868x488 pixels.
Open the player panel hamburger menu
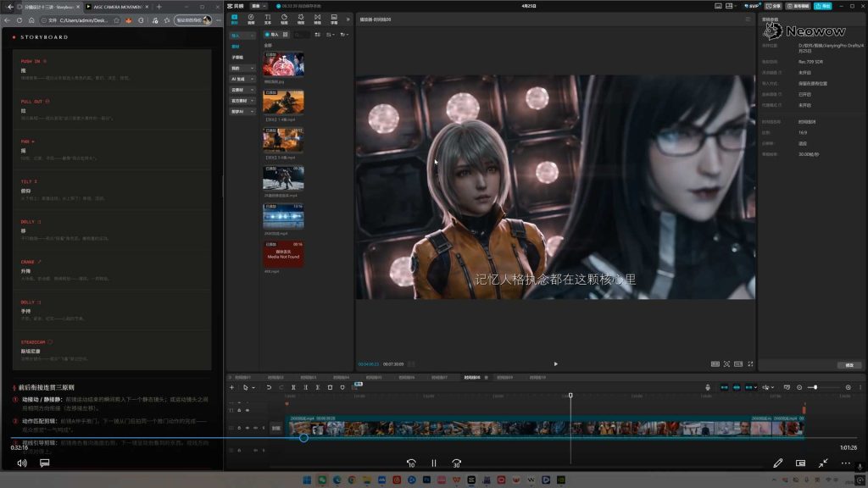click(x=748, y=19)
